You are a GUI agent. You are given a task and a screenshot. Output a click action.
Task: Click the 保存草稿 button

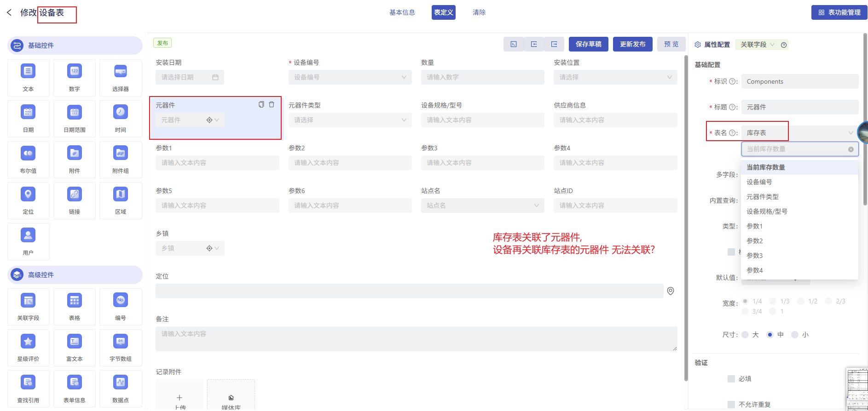(588, 44)
